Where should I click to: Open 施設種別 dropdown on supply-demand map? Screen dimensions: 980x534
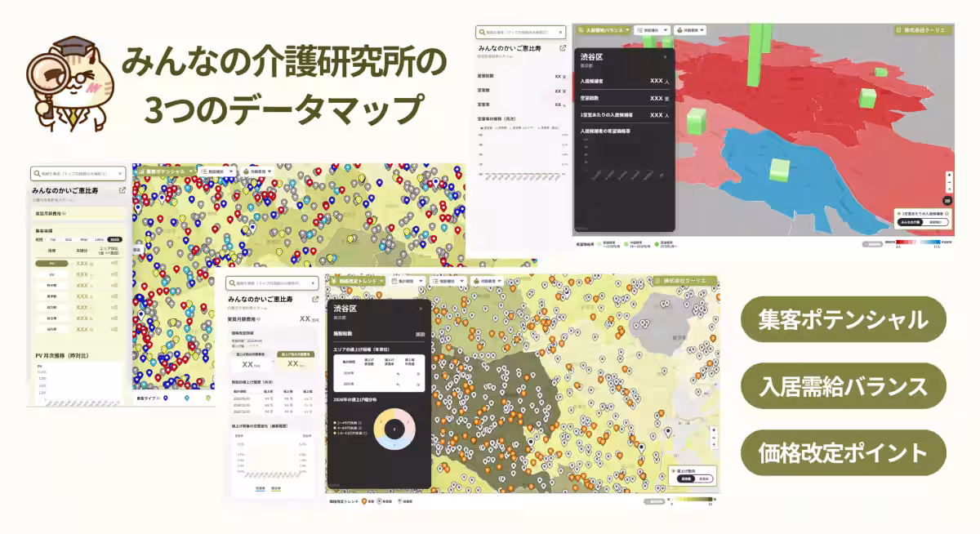(x=651, y=30)
